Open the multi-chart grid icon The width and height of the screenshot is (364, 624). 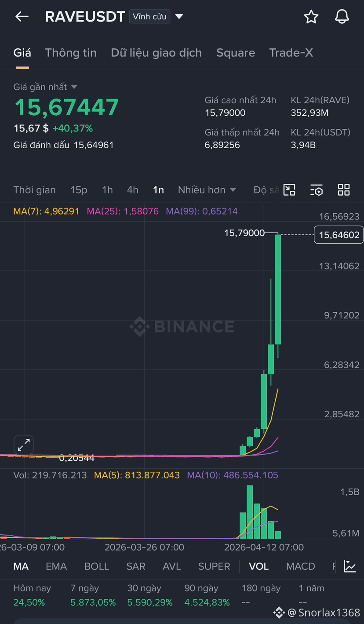point(344,190)
